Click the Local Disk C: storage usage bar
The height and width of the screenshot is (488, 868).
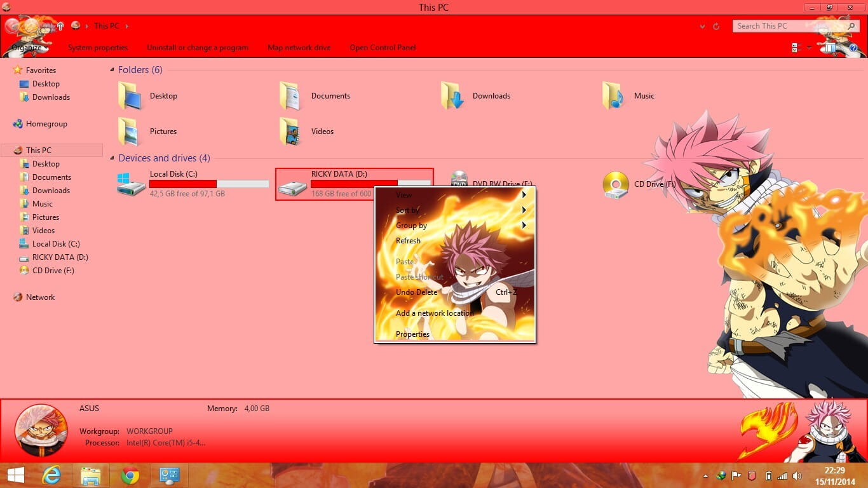[210, 184]
